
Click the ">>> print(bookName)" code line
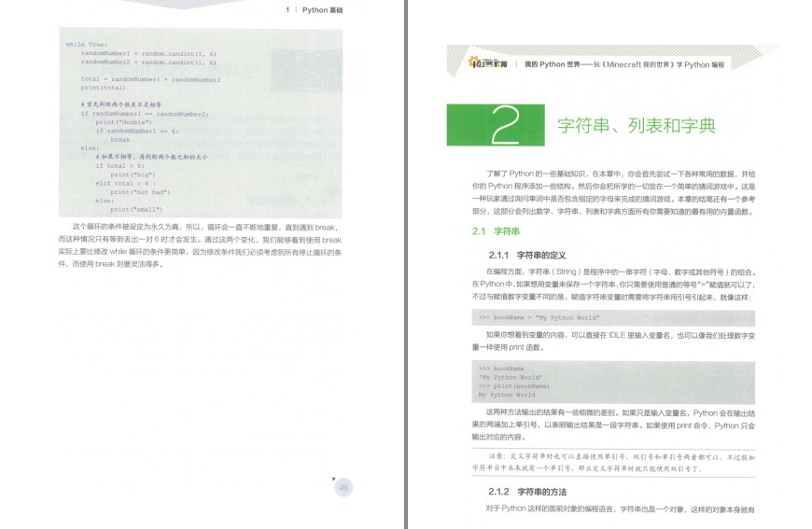[x=514, y=386]
